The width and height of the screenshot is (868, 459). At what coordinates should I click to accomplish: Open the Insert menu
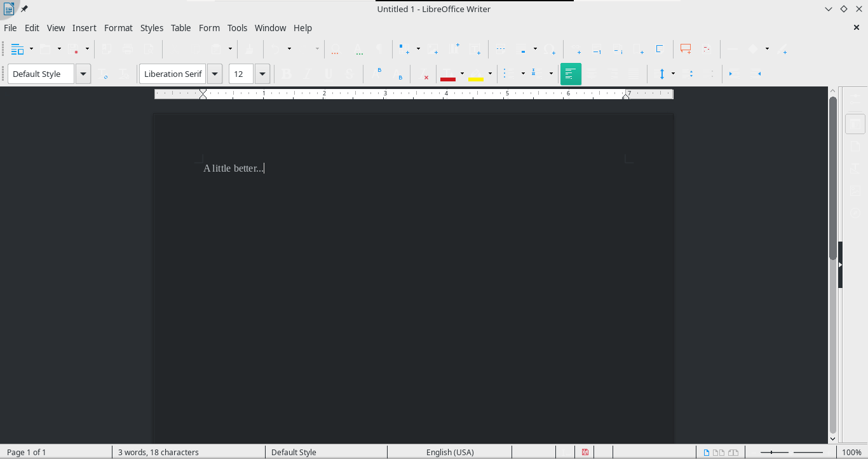pos(85,27)
